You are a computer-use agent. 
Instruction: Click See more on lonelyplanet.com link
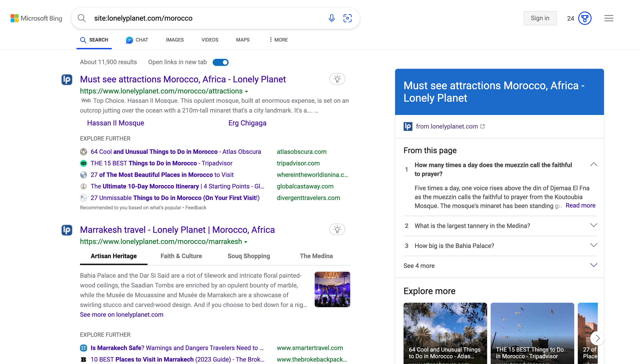pos(121,314)
